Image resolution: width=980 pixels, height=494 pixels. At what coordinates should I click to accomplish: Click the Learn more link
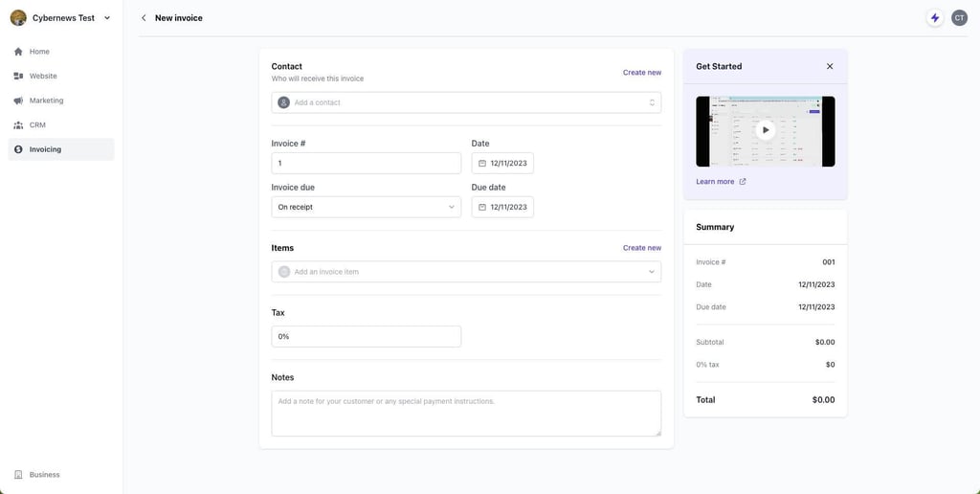pyautogui.click(x=715, y=181)
